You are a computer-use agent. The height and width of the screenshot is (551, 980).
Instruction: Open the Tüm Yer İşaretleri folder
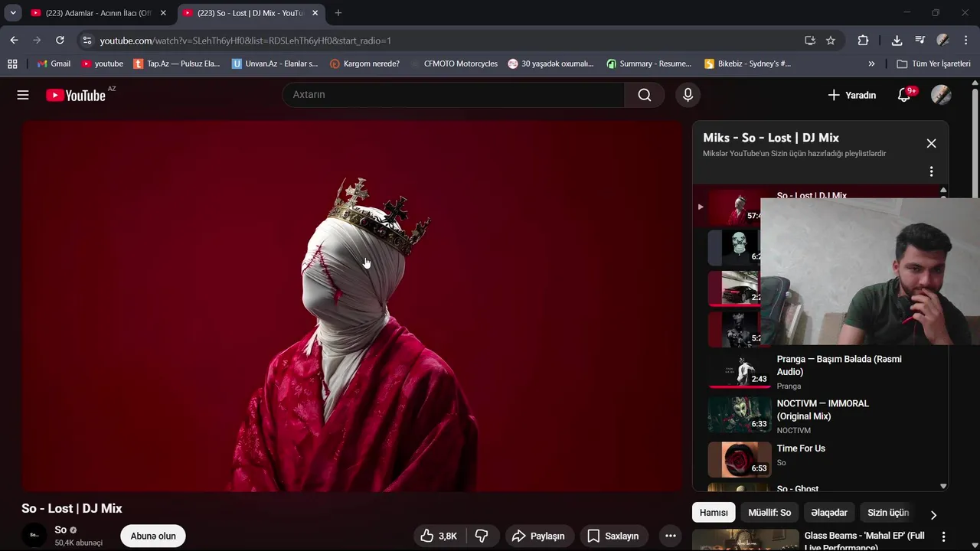click(933, 64)
